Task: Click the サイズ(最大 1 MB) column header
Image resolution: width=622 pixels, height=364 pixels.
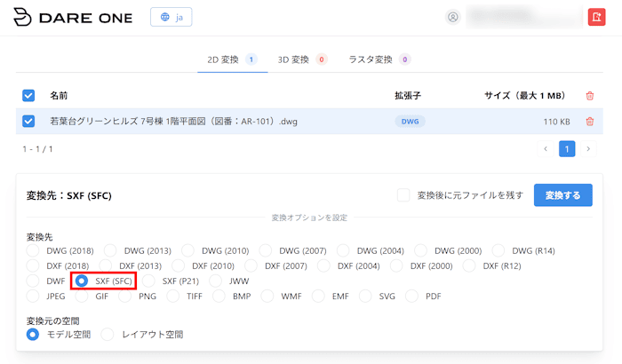Action: pyautogui.click(x=525, y=96)
